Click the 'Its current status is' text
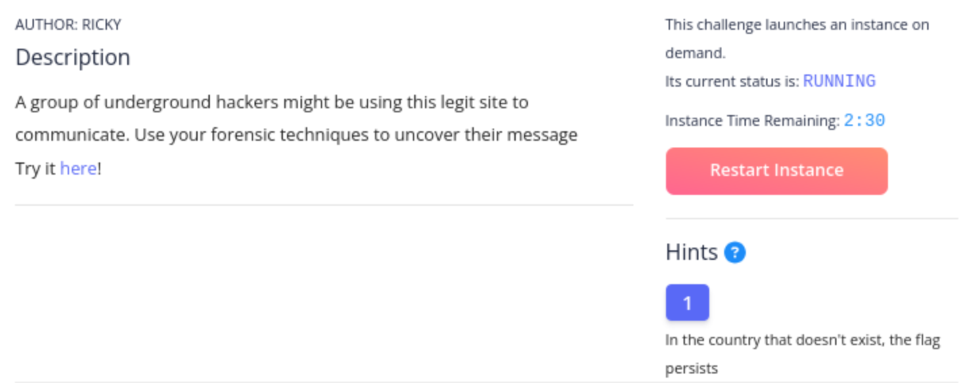This screenshot has height=383, width=980. (x=732, y=82)
